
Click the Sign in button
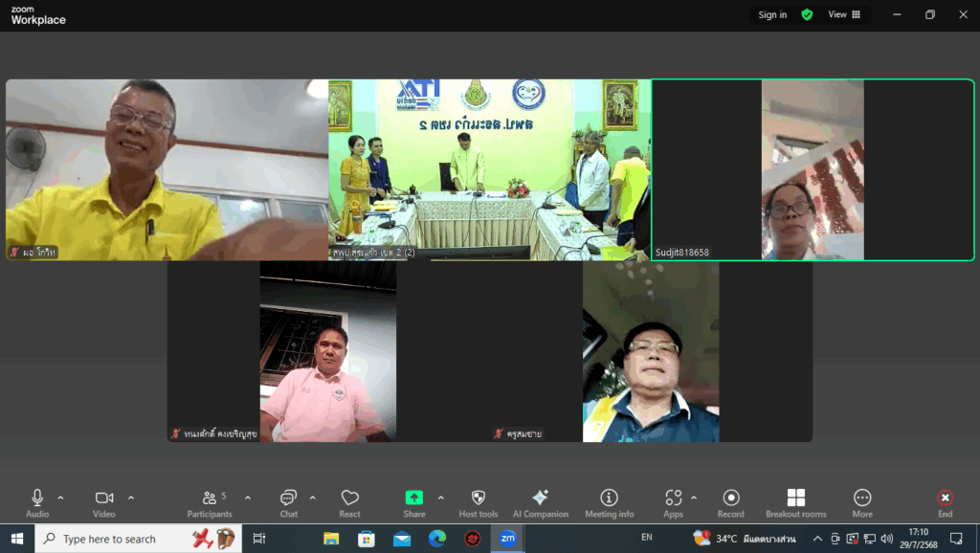tap(772, 14)
